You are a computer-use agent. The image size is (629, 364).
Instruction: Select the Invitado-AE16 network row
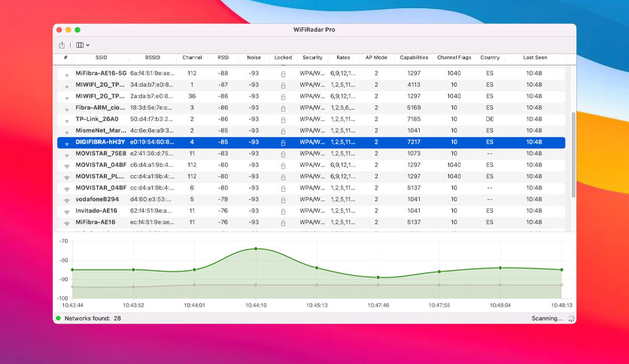[x=311, y=211]
